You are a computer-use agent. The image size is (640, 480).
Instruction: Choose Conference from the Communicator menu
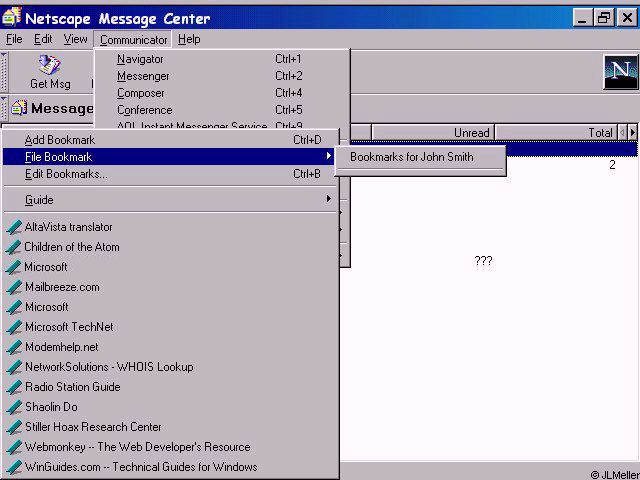[222, 110]
